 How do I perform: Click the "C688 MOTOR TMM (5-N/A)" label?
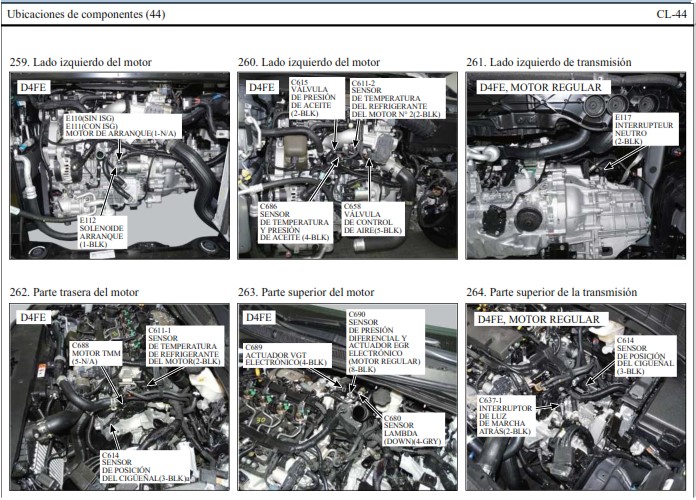96,353
